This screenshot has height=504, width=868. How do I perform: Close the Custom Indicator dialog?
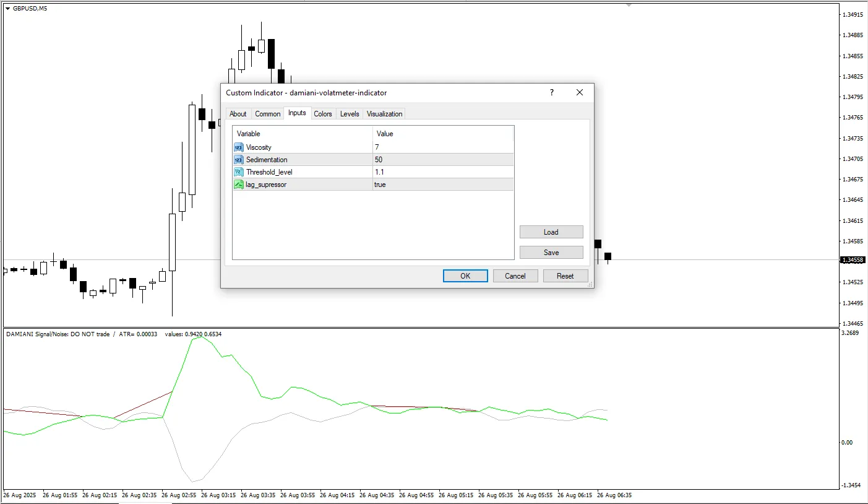pos(580,92)
